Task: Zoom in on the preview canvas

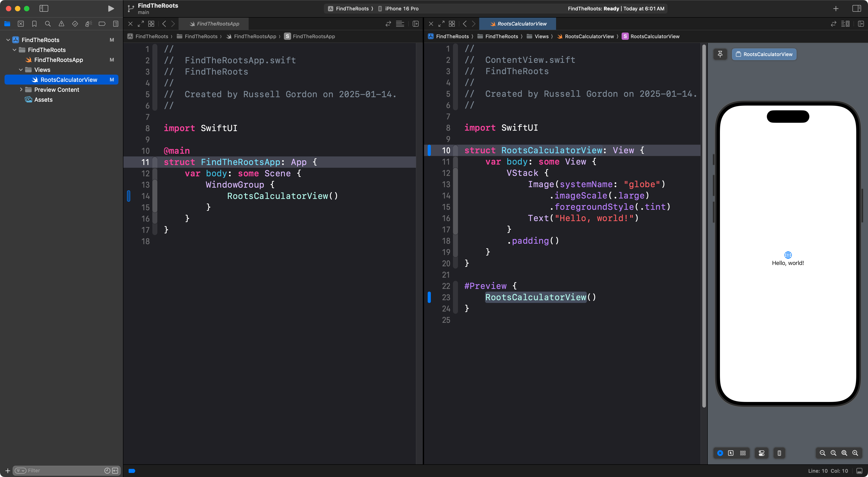Action: 855,453
